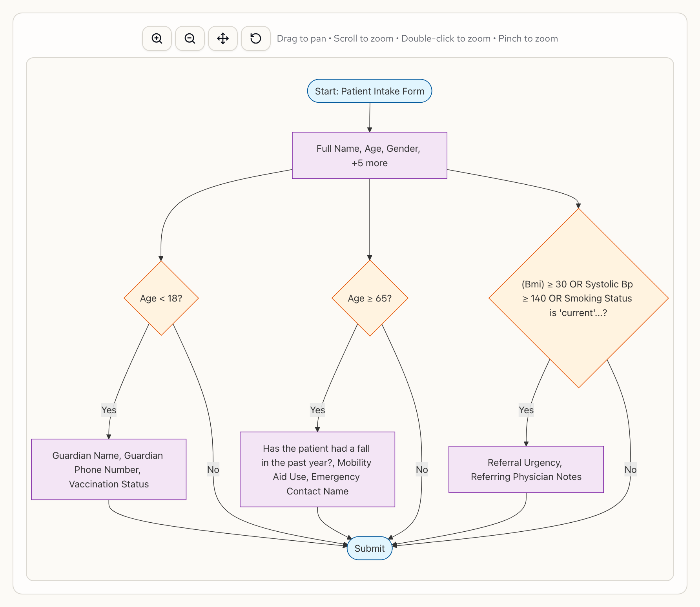Click the No label under the BMI decision

click(x=630, y=469)
